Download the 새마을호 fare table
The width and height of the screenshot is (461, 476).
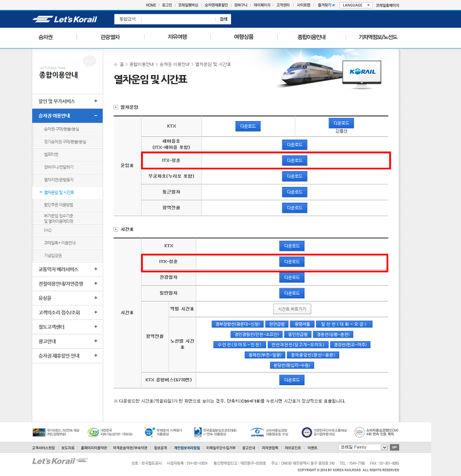[x=294, y=145]
